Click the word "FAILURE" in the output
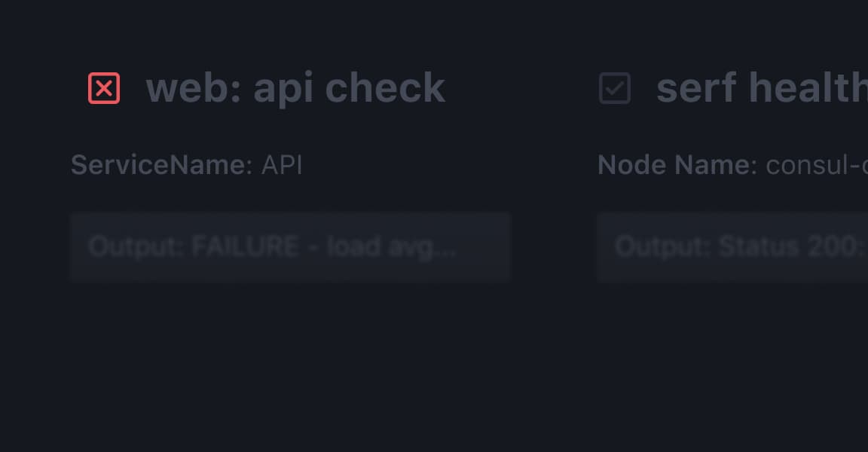This screenshot has width=868, height=452. coord(245,247)
